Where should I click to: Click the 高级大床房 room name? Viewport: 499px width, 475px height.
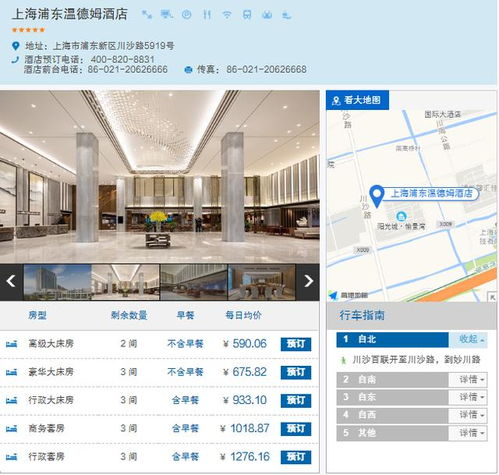click(x=51, y=343)
